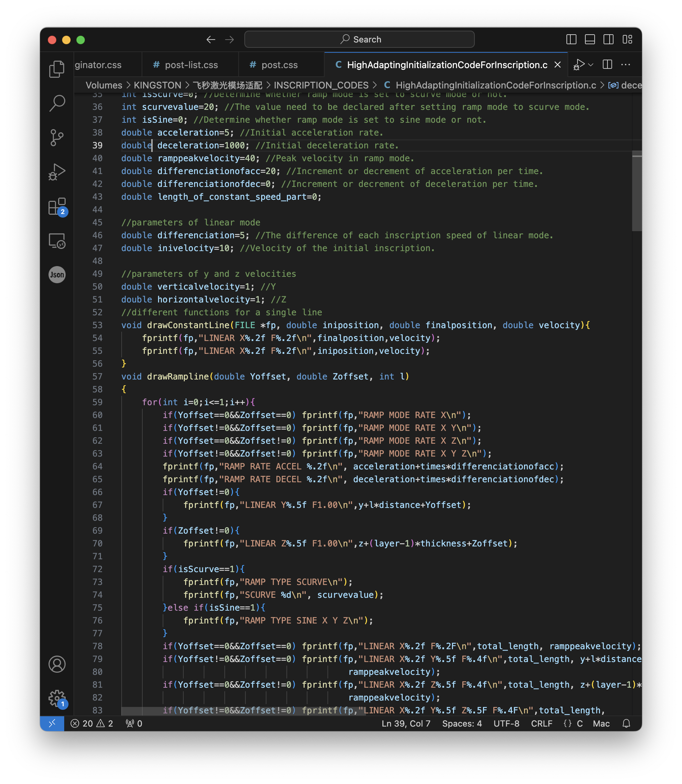The image size is (682, 784).
Task: Open the Source Control view
Action: (57, 137)
